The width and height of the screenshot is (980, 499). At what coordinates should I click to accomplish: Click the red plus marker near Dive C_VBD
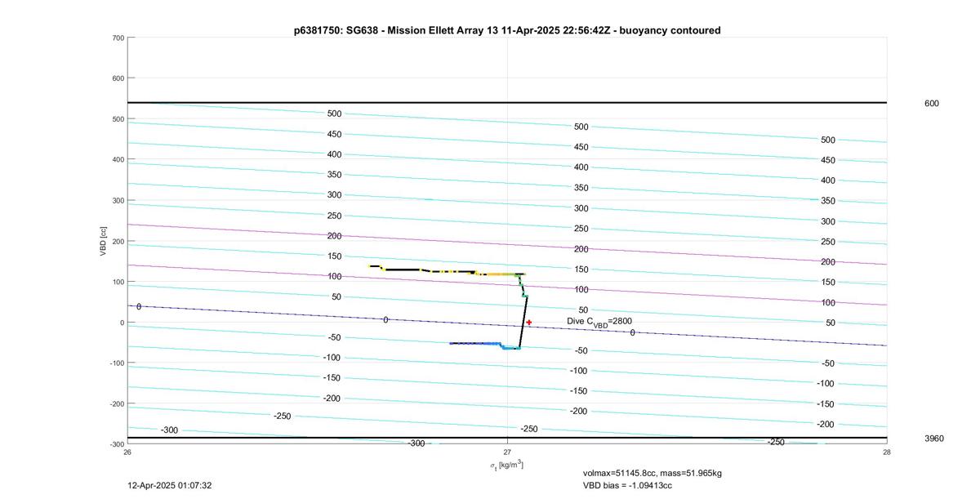point(529,323)
